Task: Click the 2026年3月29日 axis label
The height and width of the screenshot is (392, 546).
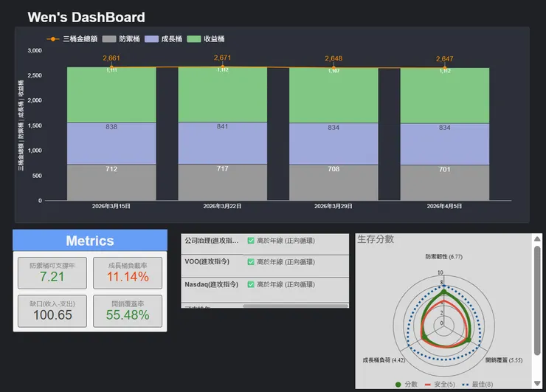Action: (x=334, y=206)
